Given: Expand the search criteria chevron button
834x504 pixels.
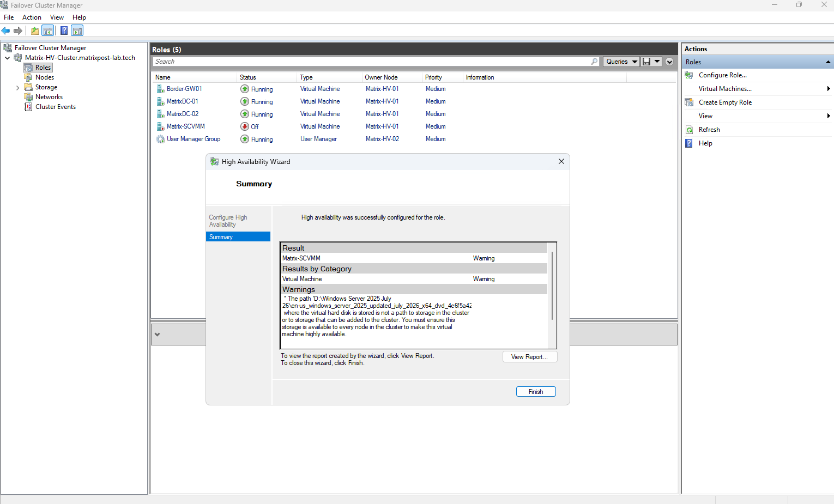Looking at the screenshot, I should pos(669,62).
